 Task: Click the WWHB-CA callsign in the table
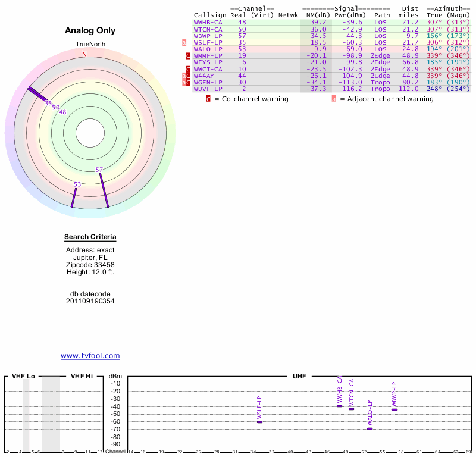[x=208, y=22]
